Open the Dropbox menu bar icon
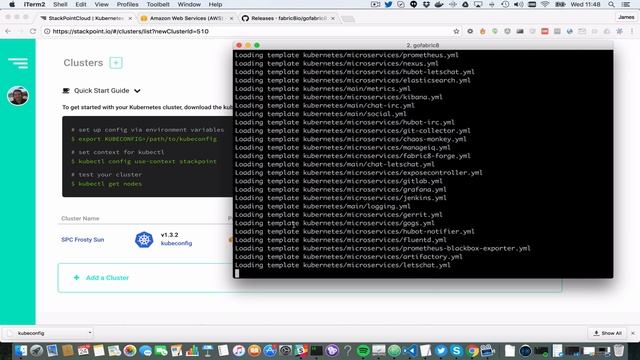 426,4
